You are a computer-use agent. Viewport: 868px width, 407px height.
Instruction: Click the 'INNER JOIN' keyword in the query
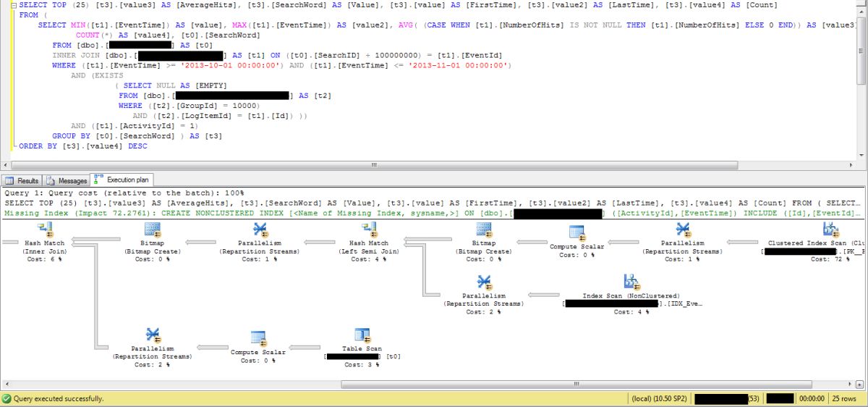(x=76, y=55)
